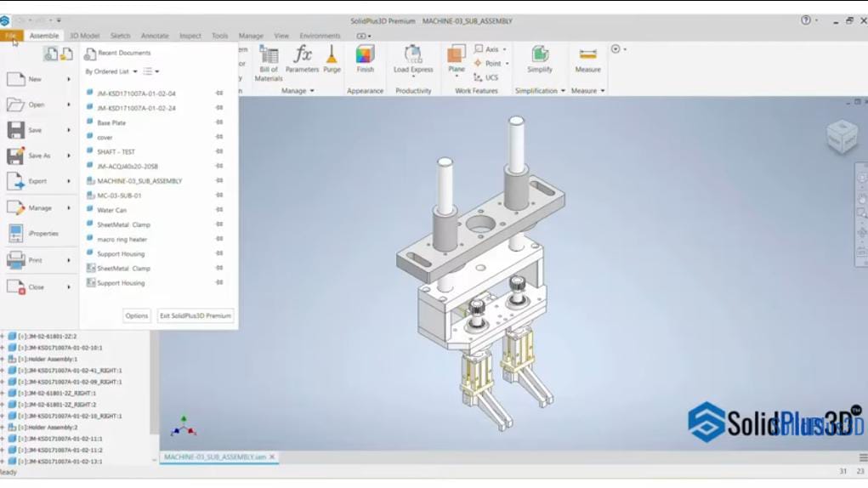Toggle pin for SHAFT - TEST document
This screenshot has height=488, width=868.
219,152
